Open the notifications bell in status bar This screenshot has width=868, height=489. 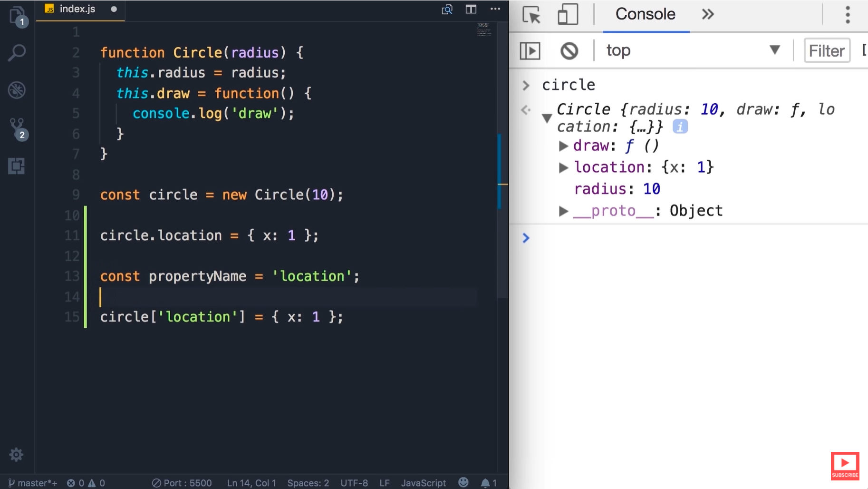click(489, 483)
